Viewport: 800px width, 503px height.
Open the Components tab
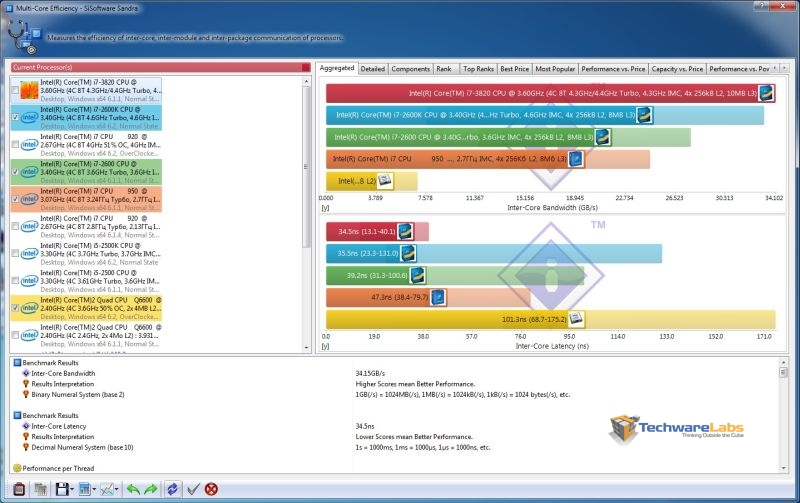pyautogui.click(x=411, y=69)
